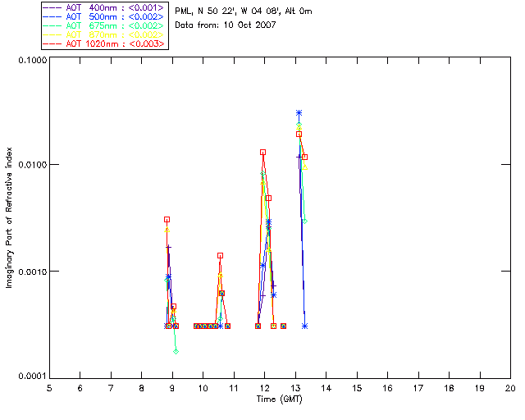525x420 pixels.
Task: Click the 'Time (GMT)' axis label
Action: coord(279,399)
